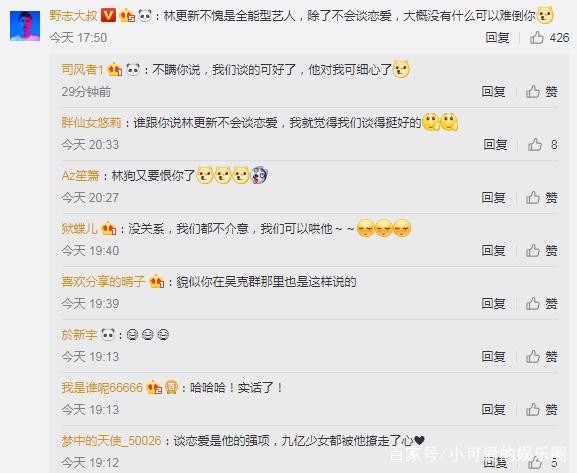577x473 pixels.
Task: Like 司风者1's reply via the thumbs-up icon
Action: click(533, 92)
